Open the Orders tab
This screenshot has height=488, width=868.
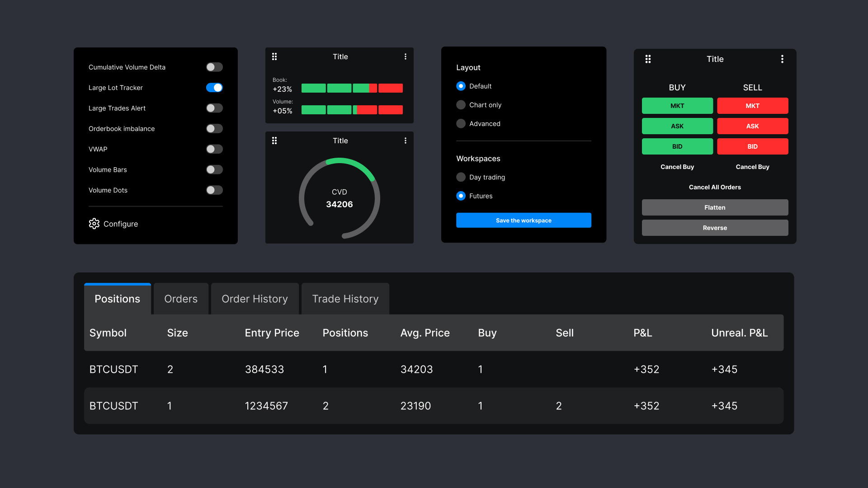[x=180, y=299]
